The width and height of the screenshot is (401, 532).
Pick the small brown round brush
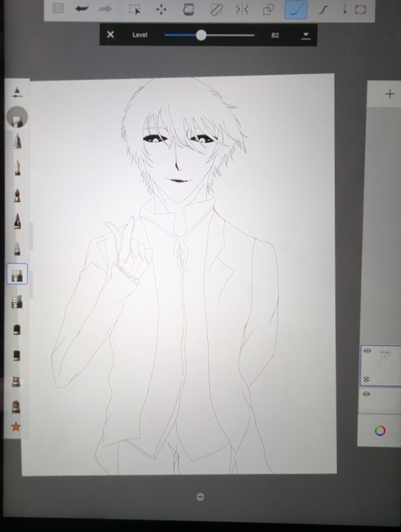point(17,195)
